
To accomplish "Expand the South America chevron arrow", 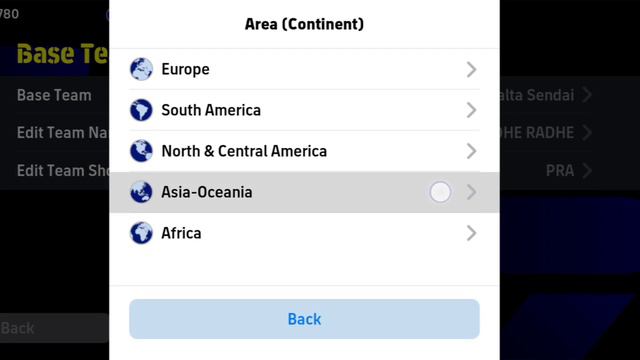I will [471, 110].
